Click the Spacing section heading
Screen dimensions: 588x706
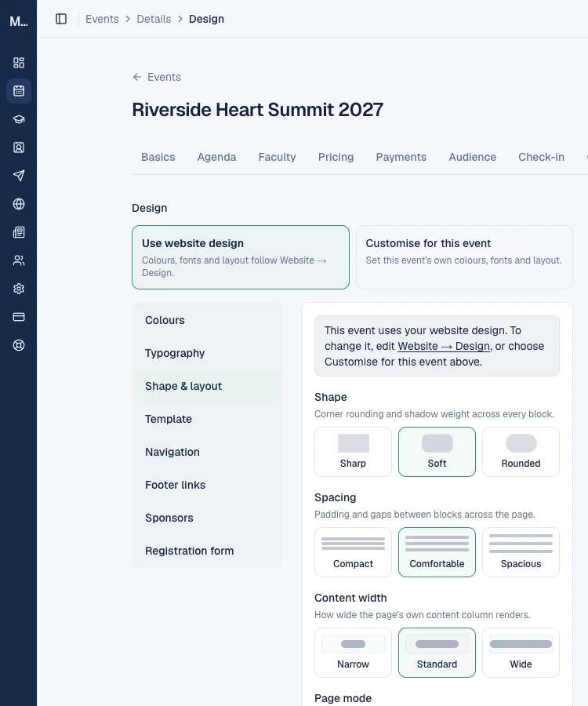click(x=336, y=497)
